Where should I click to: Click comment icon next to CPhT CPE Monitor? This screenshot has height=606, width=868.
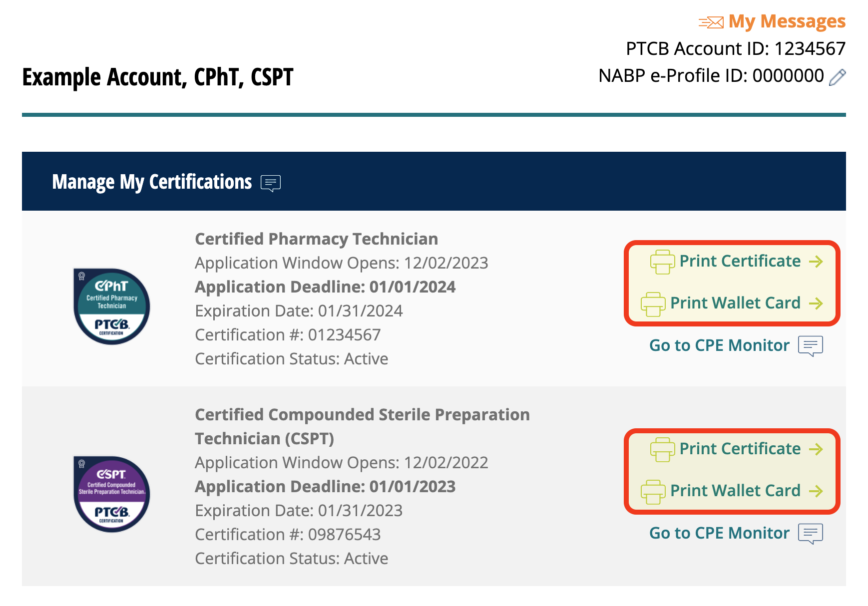pos(810,346)
